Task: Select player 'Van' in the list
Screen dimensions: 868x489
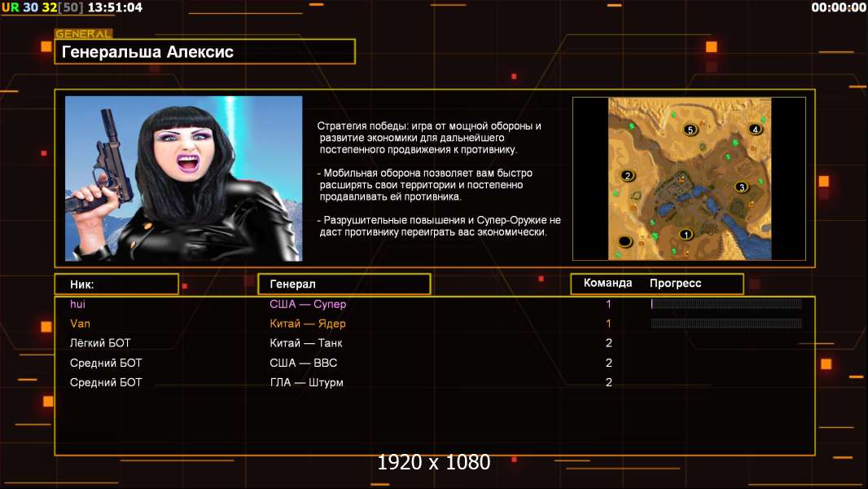Action: pos(81,324)
